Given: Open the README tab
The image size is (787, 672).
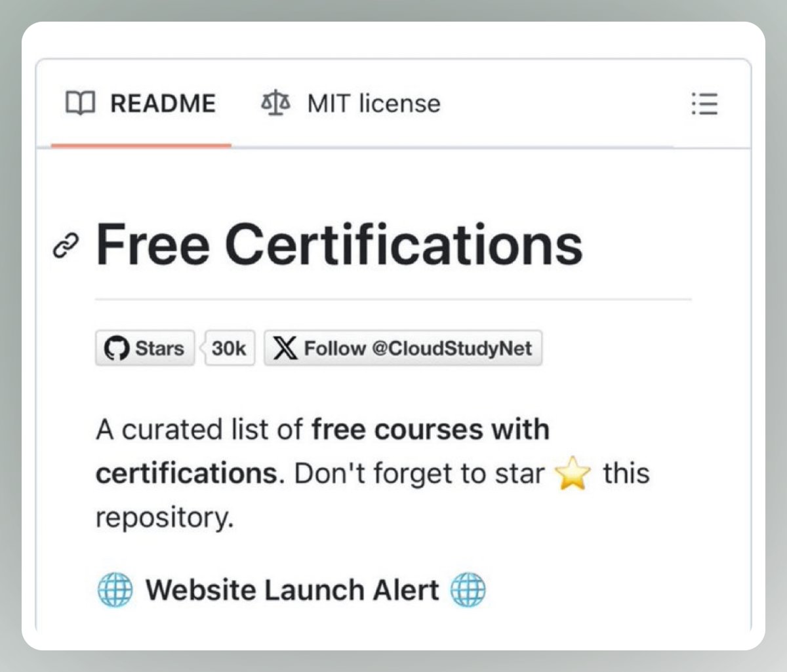Looking at the screenshot, I should [141, 104].
